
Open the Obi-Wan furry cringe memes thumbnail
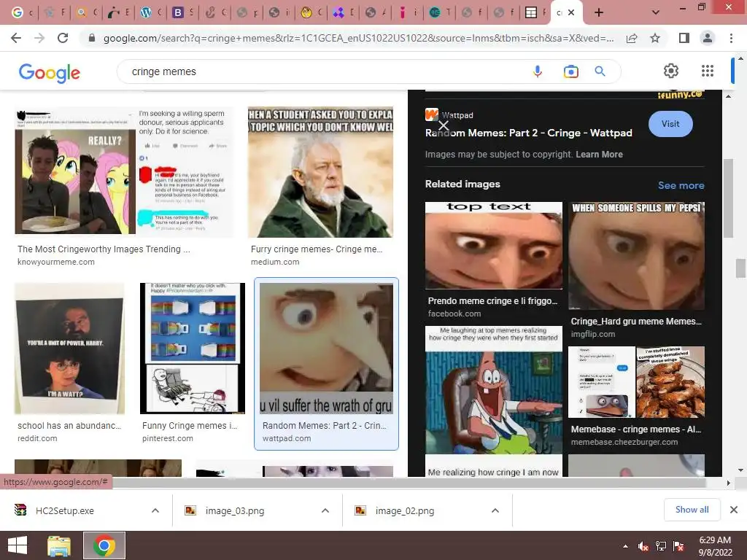click(x=321, y=172)
